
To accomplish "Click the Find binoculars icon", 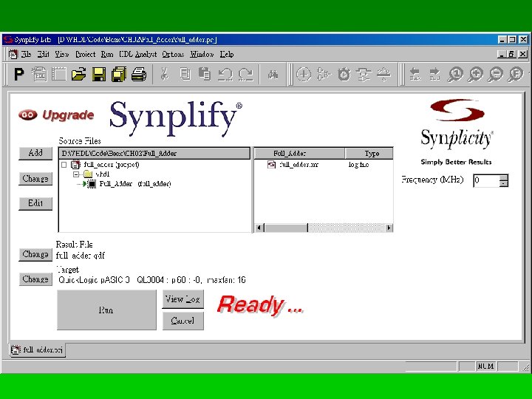I will [273, 75].
